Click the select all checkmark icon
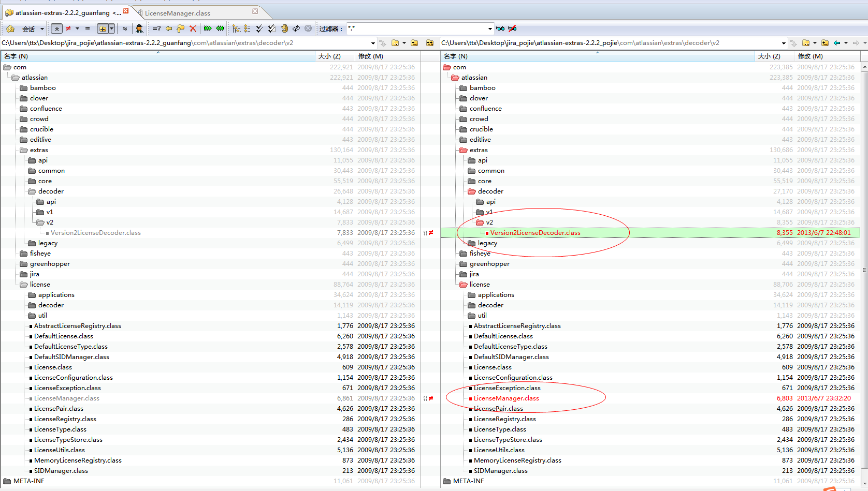Screen dimensions: 868x491 [259, 28]
